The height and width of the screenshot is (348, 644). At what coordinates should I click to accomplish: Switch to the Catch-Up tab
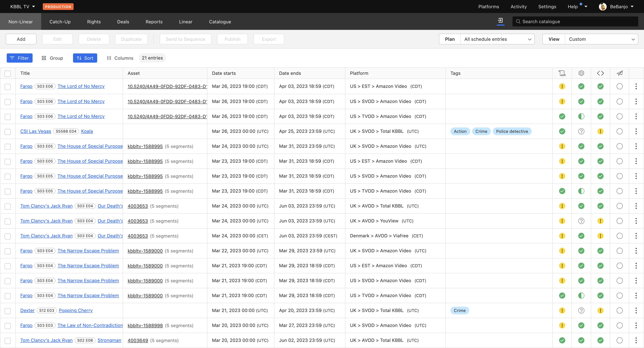pyautogui.click(x=60, y=22)
